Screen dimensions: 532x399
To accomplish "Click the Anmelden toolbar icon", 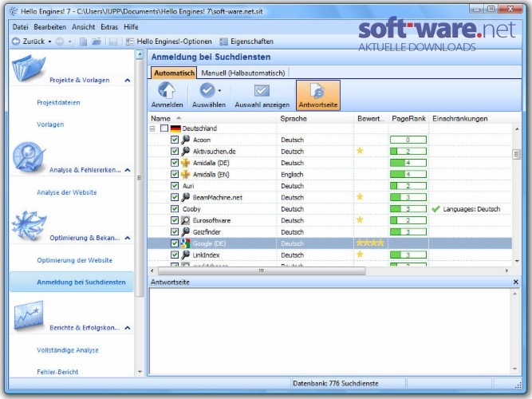I will pos(167,90).
